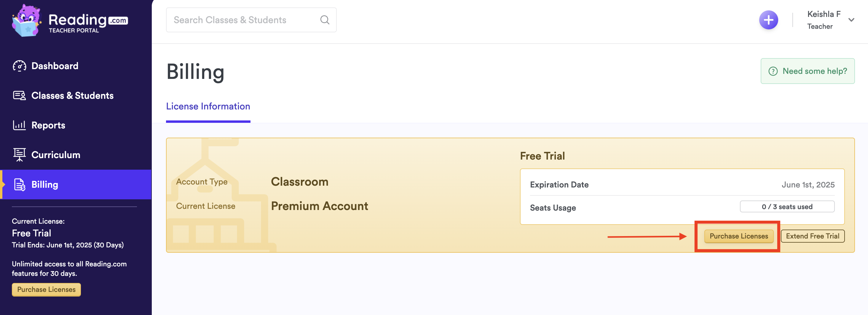Click the Extend Free Trial button
This screenshot has height=315, width=868.
pos(812,236)
